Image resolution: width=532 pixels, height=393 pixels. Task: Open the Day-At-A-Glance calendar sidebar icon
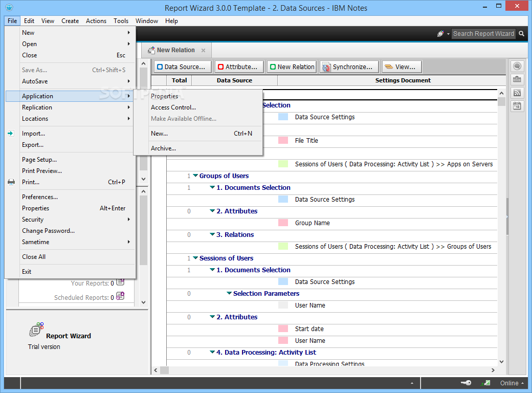(x=517, y=106)
